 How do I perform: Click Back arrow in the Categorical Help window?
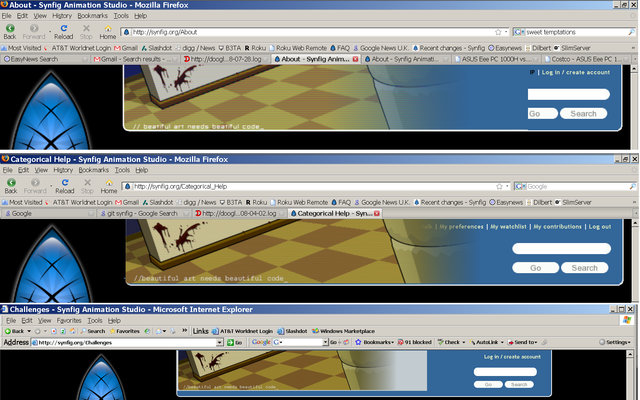point(11,182)
